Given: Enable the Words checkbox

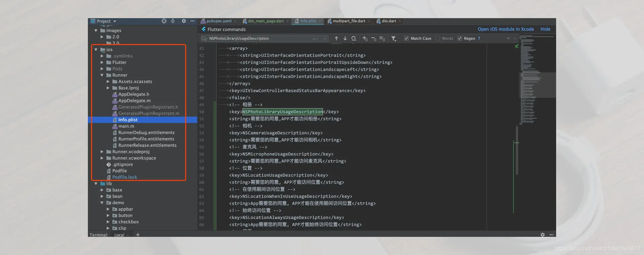Looking at the screenshot, I should click(x=438, y=38).
